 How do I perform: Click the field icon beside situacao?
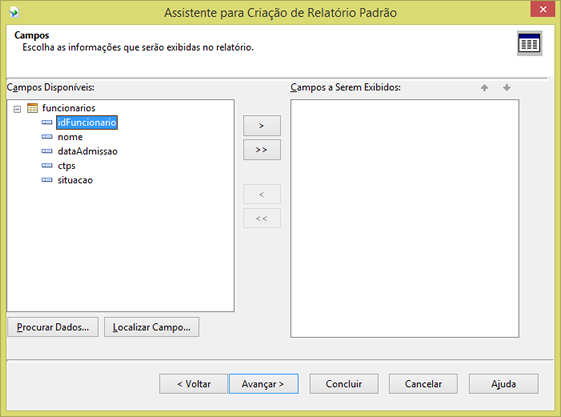(47, 180)
